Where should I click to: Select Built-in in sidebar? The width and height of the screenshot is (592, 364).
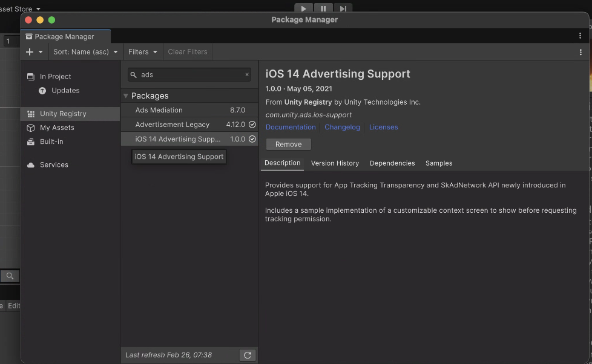[x=70, y=142]
